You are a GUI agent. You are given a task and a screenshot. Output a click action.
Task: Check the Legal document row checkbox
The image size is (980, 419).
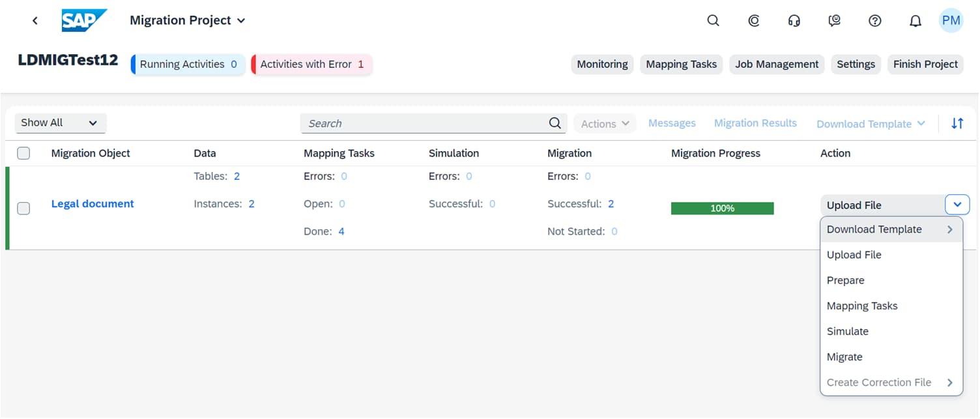[x=23, y=209]
